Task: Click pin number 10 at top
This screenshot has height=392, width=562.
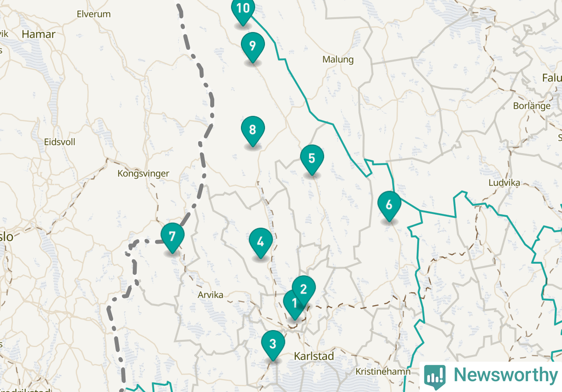Action: coord(243,10)
